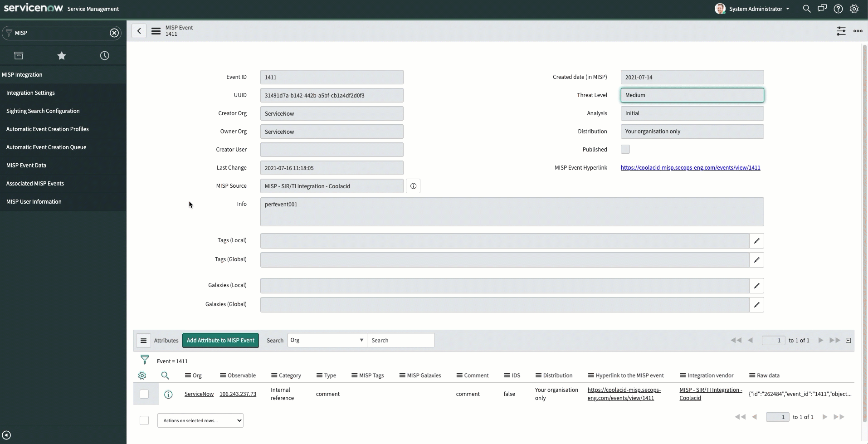Select the ServiceNow attribute row checkbox
The width and height of the screenshot is (868, 444).
(144, 394)
